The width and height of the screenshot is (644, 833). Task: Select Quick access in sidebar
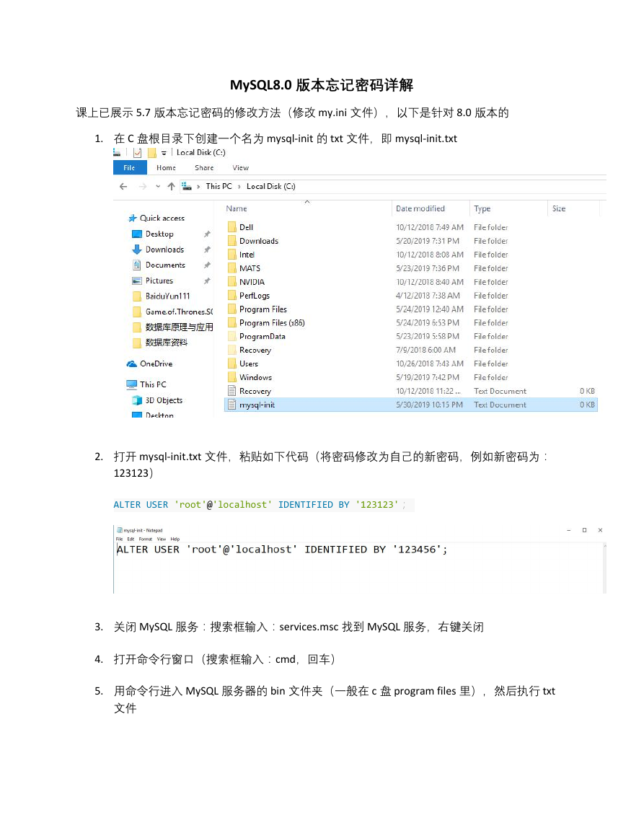click(x=156, y=218)
